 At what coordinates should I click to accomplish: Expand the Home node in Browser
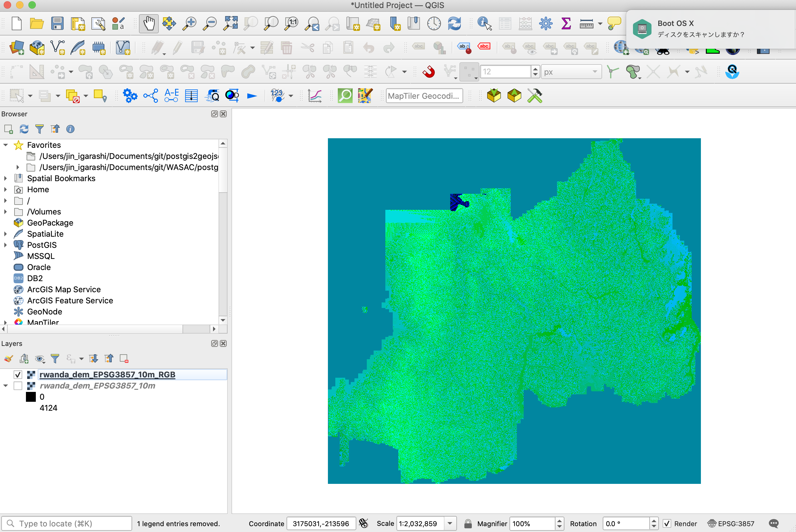tap(6, 189)
